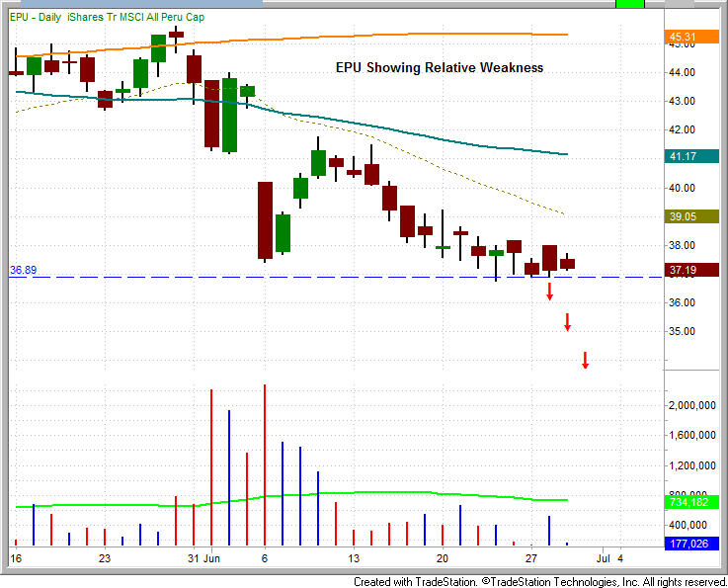Click the blue dashed support line
728x588 pixels.
tap(336, 278)
